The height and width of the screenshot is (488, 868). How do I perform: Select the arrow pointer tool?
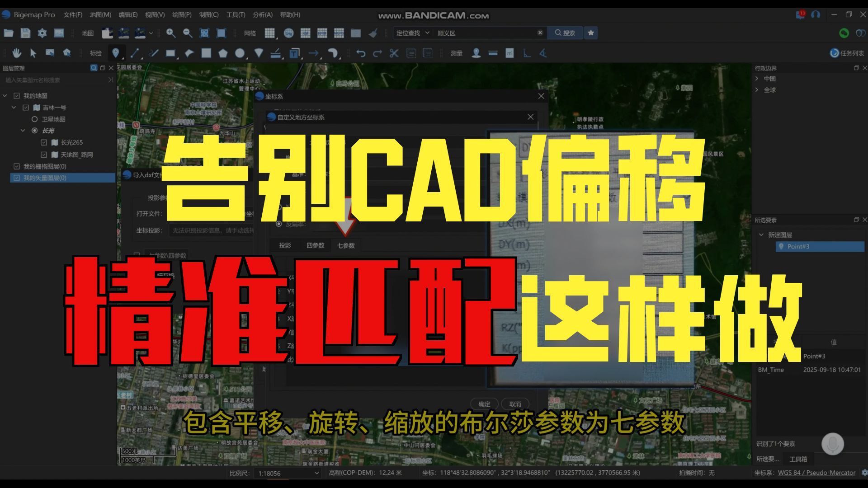(x=33, y=53)
